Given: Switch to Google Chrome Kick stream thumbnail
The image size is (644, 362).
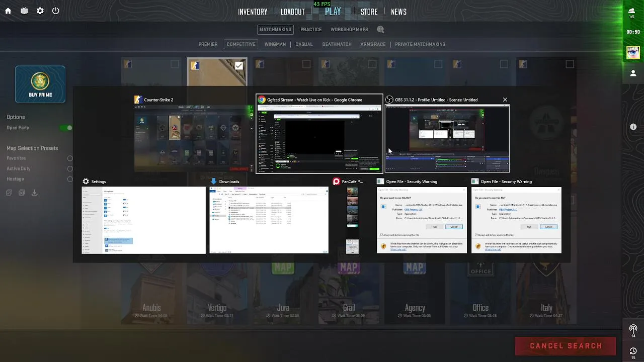Looking at the screenshot, I should click(x=319, y=139).
